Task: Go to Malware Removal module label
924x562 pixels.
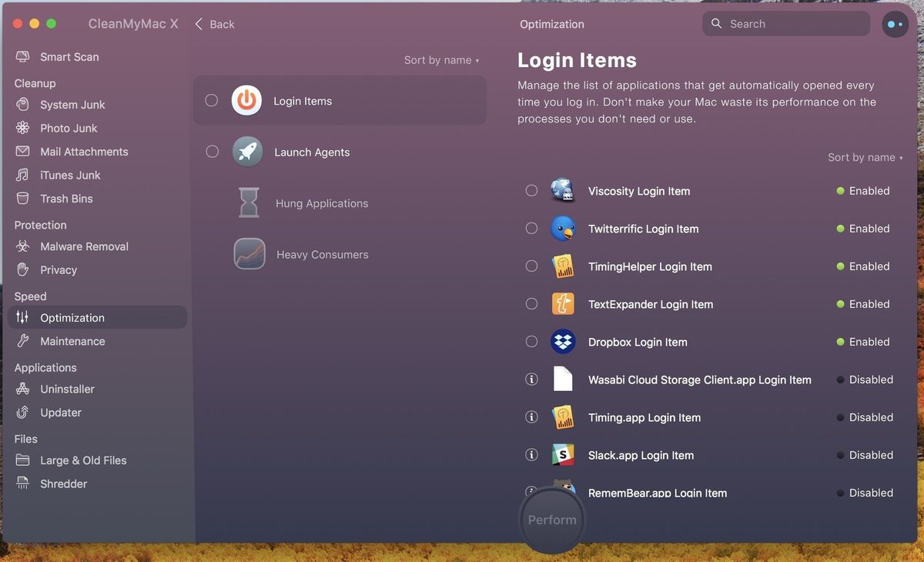Action: (84, 246)
